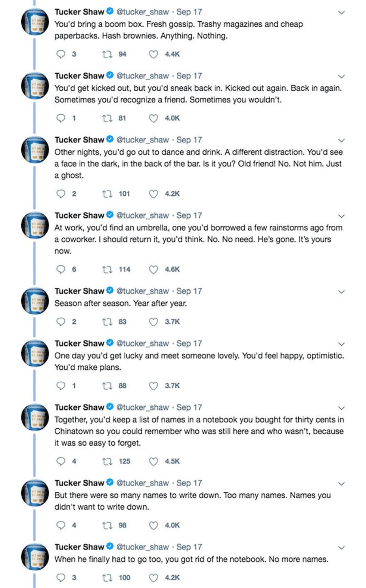Like the 'Too many names' tweet

tap(153, 525)
